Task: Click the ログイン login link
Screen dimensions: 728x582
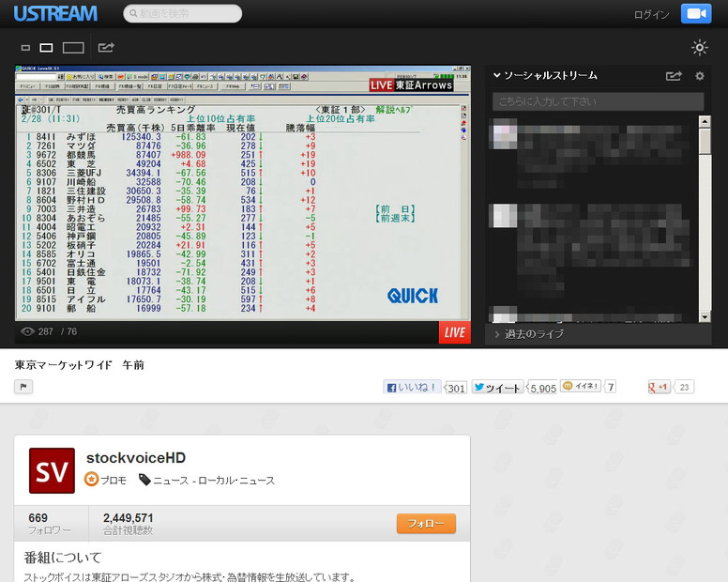Action: 651,15
